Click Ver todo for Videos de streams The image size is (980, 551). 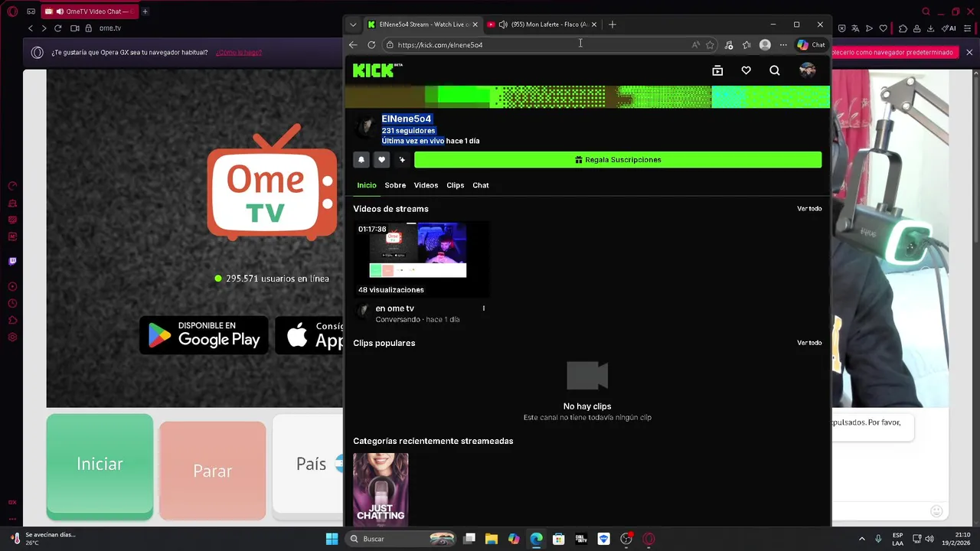[809, 209]
